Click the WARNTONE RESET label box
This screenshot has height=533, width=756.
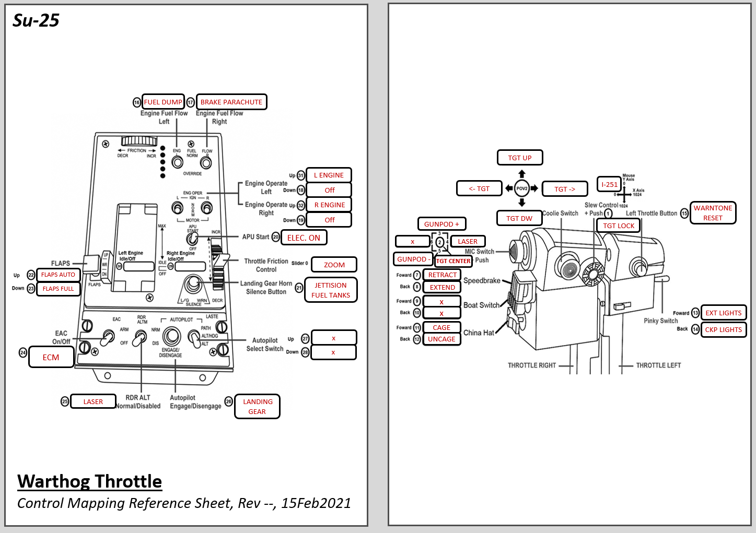pyautogui.click(x=713, y=213)
